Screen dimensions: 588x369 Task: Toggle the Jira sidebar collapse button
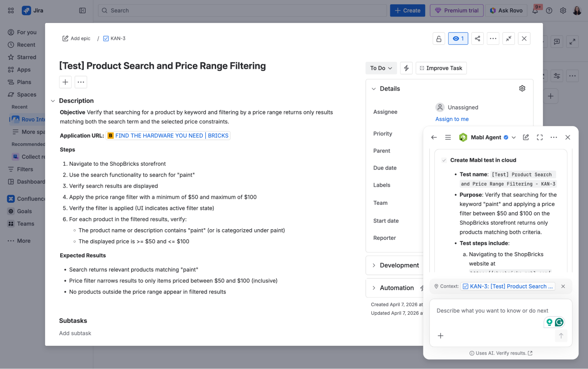pos(82,11)
